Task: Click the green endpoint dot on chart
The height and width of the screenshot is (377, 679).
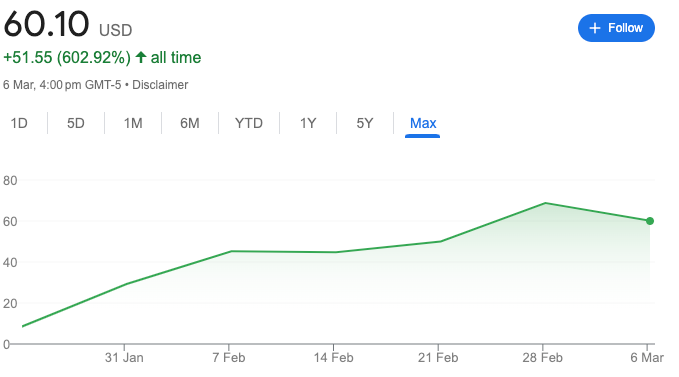Action: [x=650, y=221]
